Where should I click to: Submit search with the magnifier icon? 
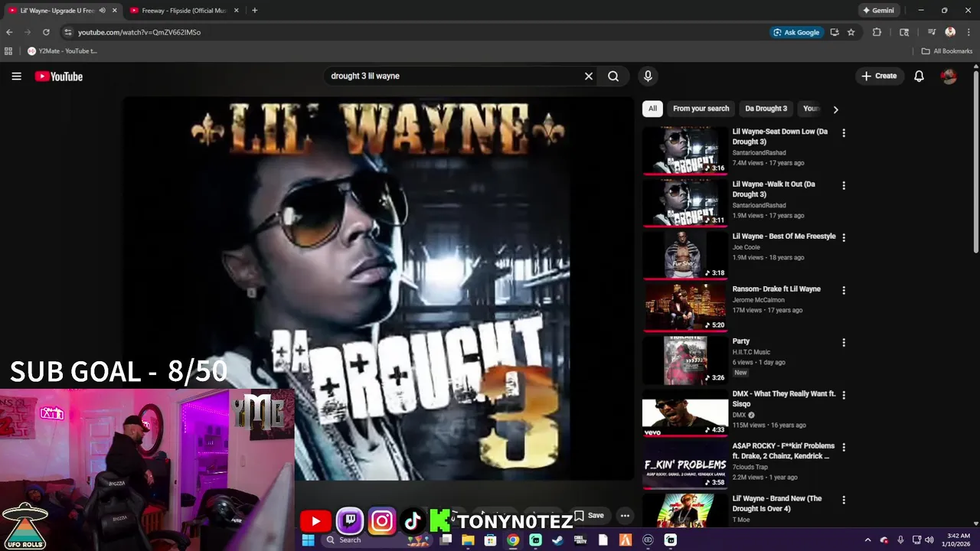[x=613, y=76]
